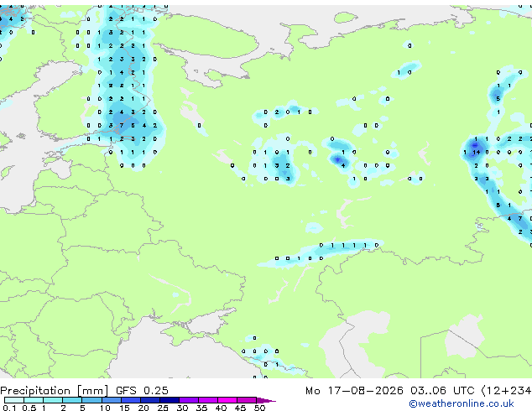Click the '35' legend label
The image size is (532, 411).
(x=201, y=408)
